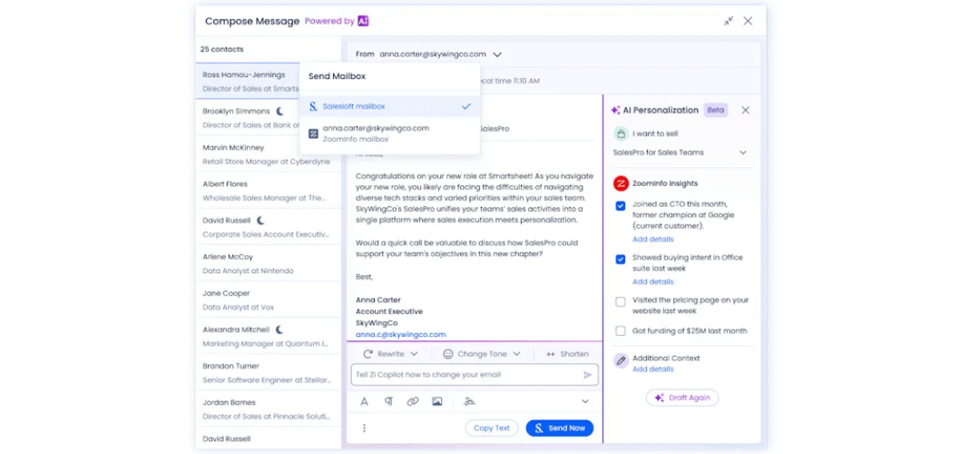Click Add details under Joined as CTO
This screenshot has width=980, height=454.
point(652,240)
